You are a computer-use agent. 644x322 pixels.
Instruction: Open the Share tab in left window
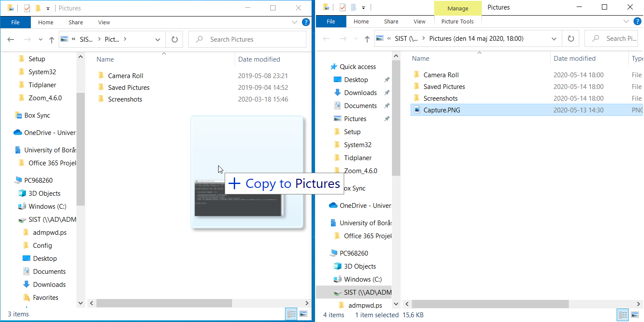coord(76,22)
